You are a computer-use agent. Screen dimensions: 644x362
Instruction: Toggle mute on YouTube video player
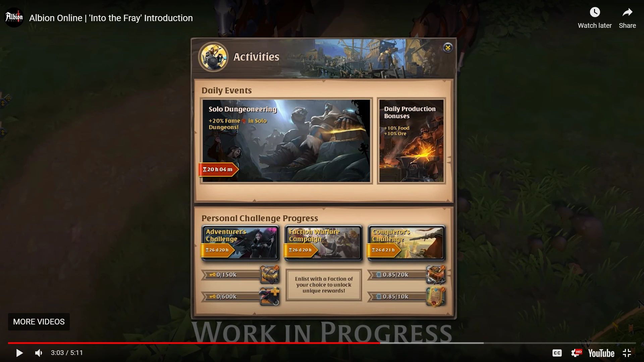click(x=39, y=353)
